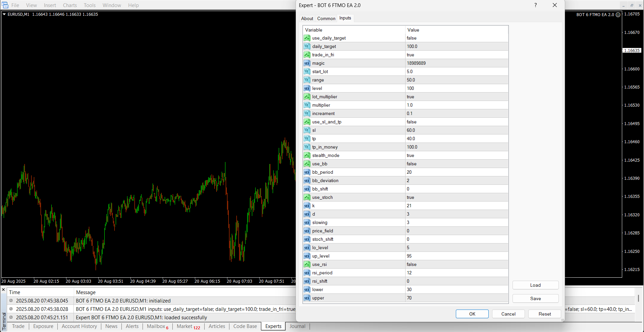Open the Charts menu
The width and height of the screenshot is (644, 332).
(70, 5)
